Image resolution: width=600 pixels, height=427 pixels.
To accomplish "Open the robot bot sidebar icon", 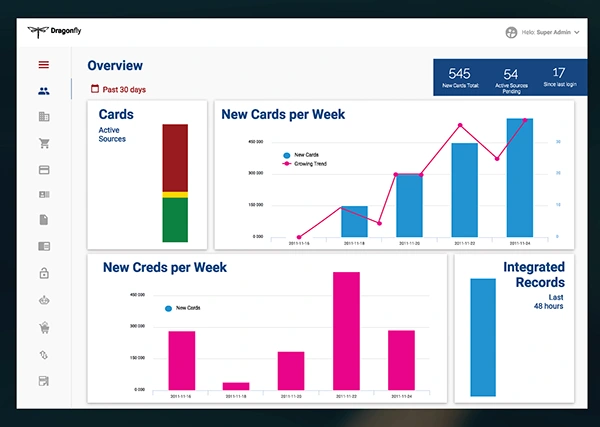I will click(44, 300).
